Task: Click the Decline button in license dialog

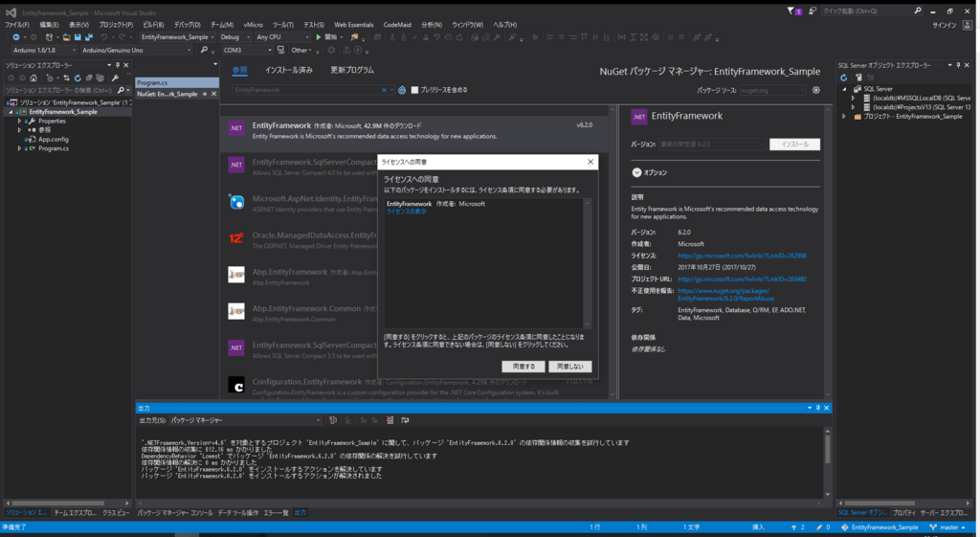Action: coord(570,367)
